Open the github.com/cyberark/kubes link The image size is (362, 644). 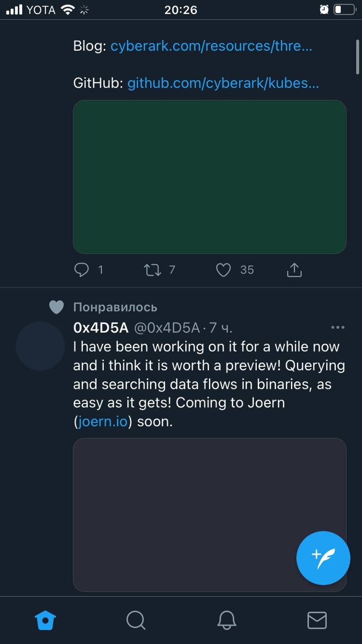pos(223,83)
